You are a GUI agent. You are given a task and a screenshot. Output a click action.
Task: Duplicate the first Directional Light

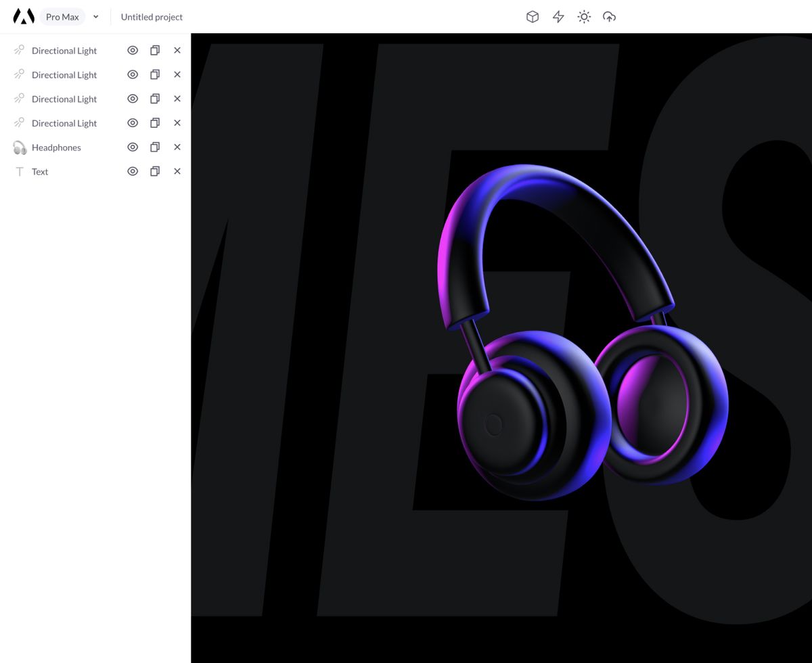[155, 50]
